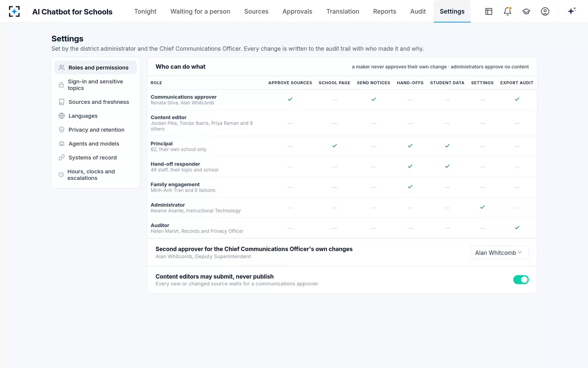The image size is (588, 368).
Task: Click the globe icon beside Languages
Action: point(62,116)
